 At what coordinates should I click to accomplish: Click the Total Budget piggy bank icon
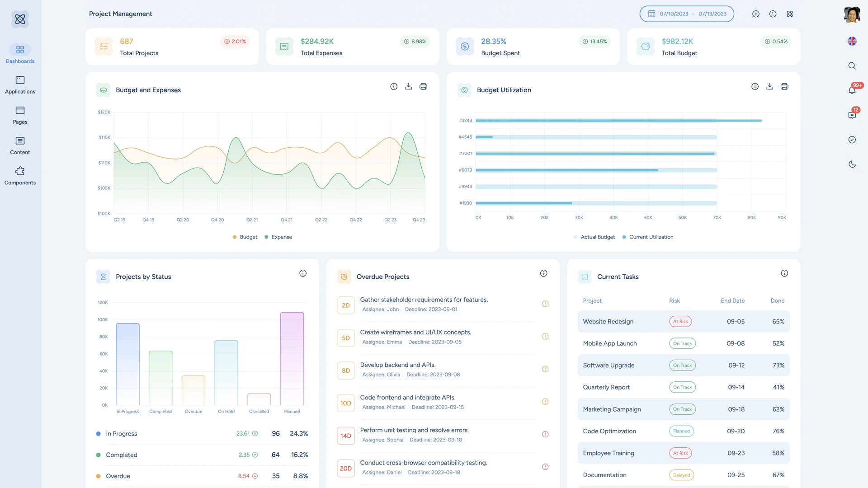pos(646,47)
